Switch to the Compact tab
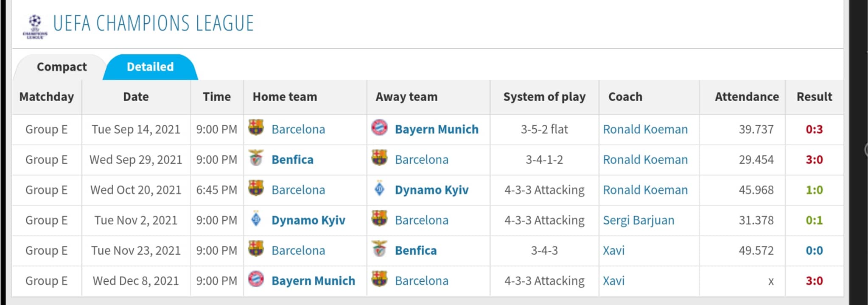 [x=62, y=67]
